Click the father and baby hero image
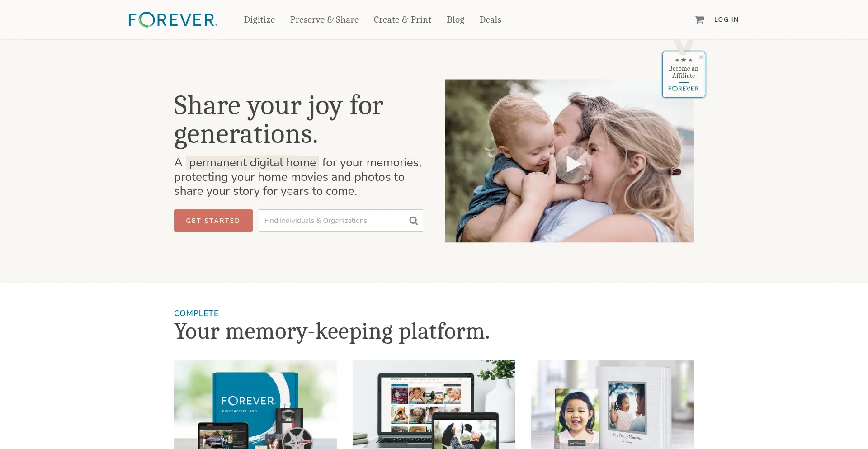 click(x=570, y=161)
